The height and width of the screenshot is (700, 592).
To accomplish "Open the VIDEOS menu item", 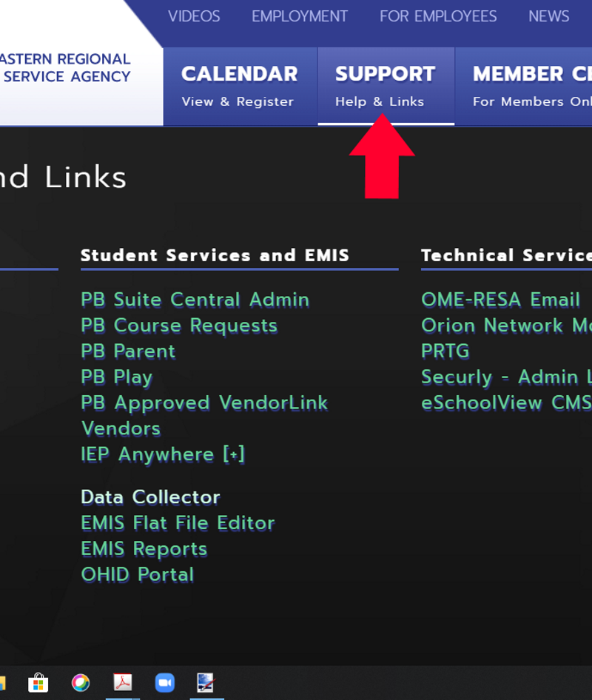I will coord(194,16).
